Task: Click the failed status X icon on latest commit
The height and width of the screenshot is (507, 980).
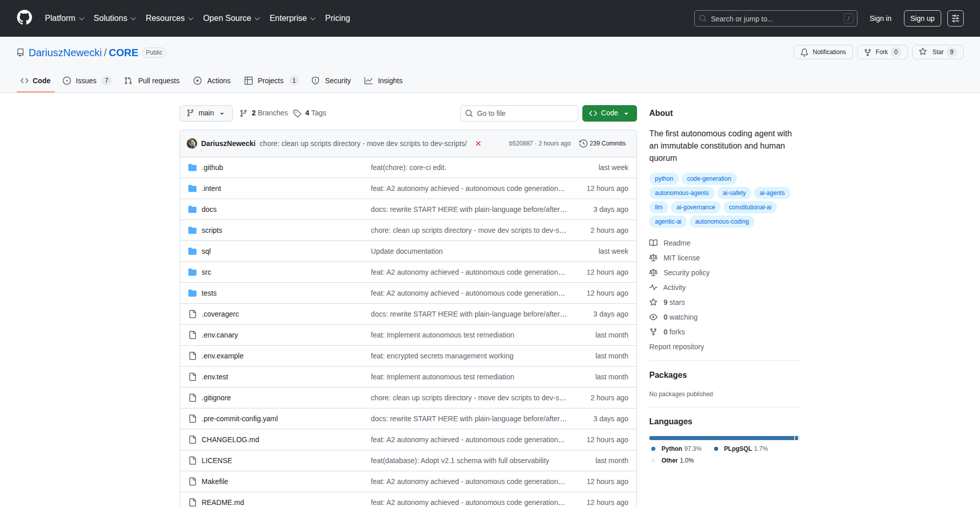Action: tap(478, 143)
